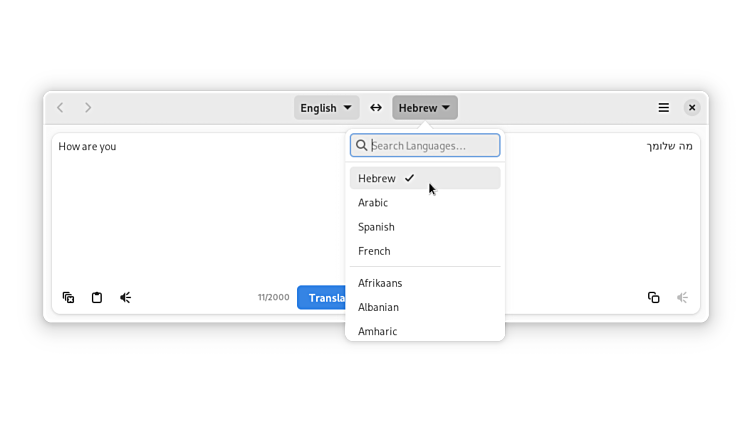Go forward in translation history
752x423 pixels.
(x=88, y=108)
